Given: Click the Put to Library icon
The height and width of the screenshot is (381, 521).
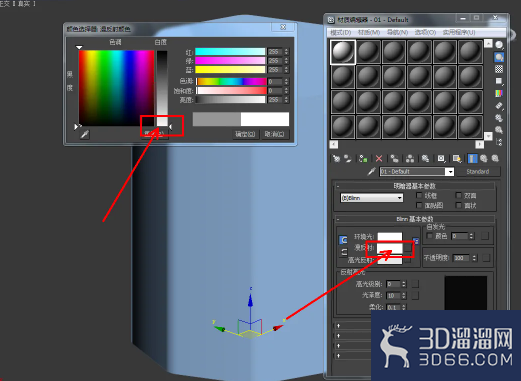Looking at the screenshot, I should [x=425, y=159].
